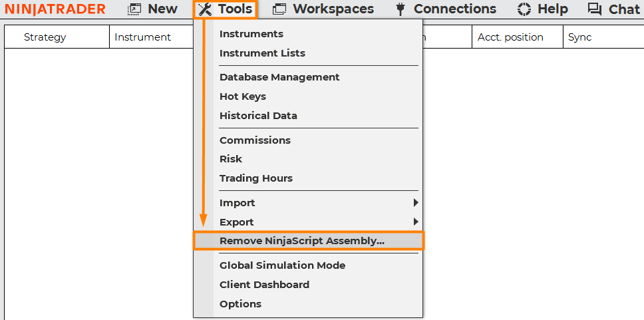Click the Help lifebuoy icon
This screenshot has width=644, height=320.
point(524,9)
